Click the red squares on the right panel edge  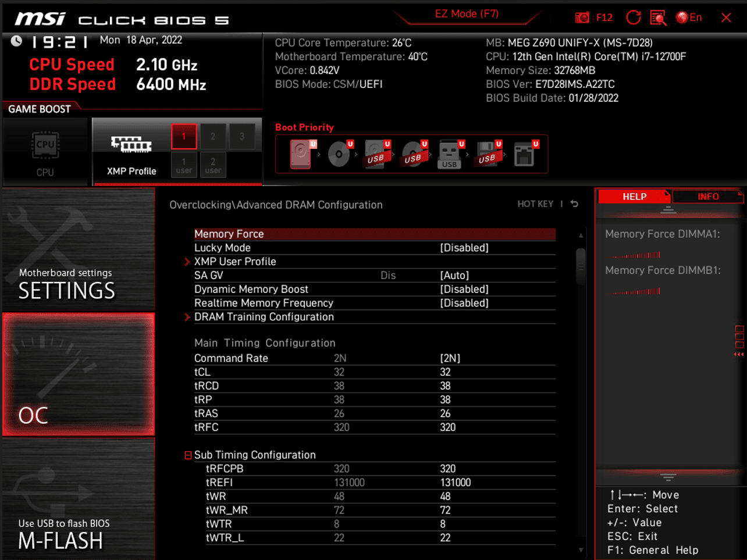point(739,337)
